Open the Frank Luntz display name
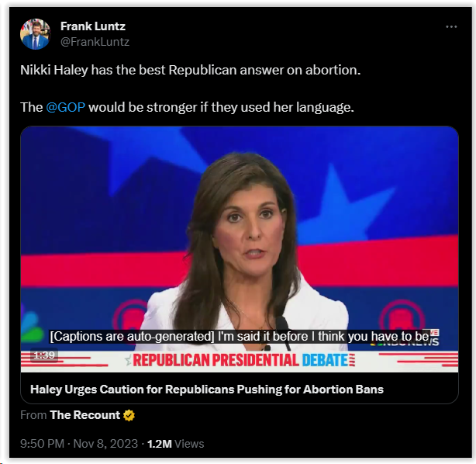 pyautogui.click(x=93, y=26)
